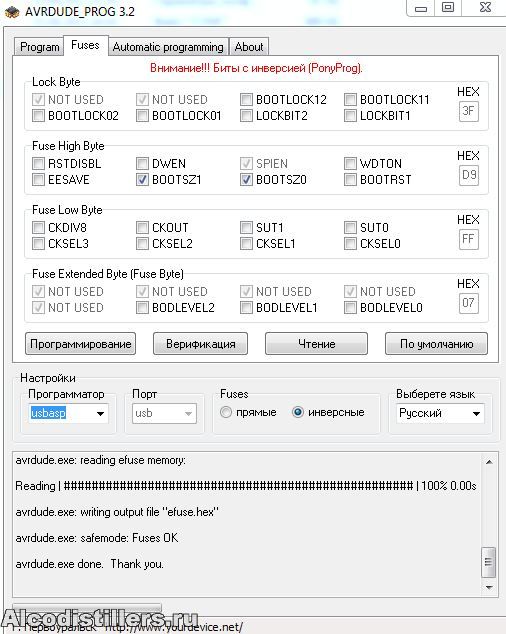The width and height of the screenshot is (506, 634).
Task: Open the Программатор usbasp dropdown
Action: tap(68, 413)
